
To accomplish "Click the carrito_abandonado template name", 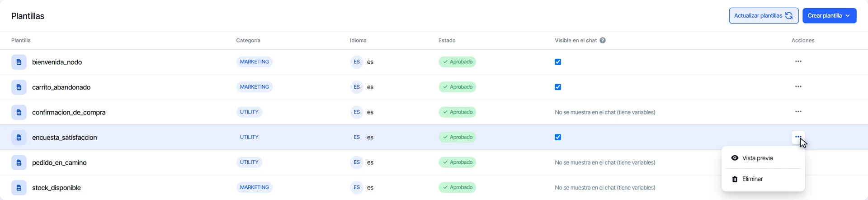I will click(x=61, y=87).
